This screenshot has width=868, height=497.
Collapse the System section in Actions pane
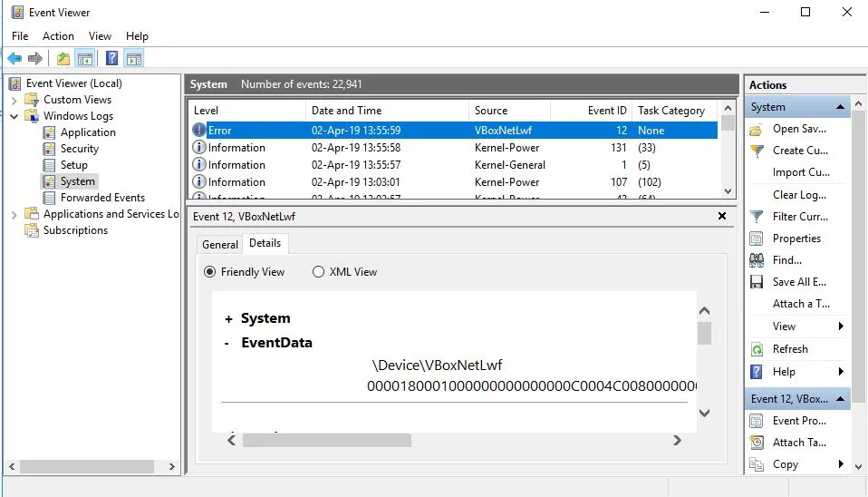(x=840, y=107)
